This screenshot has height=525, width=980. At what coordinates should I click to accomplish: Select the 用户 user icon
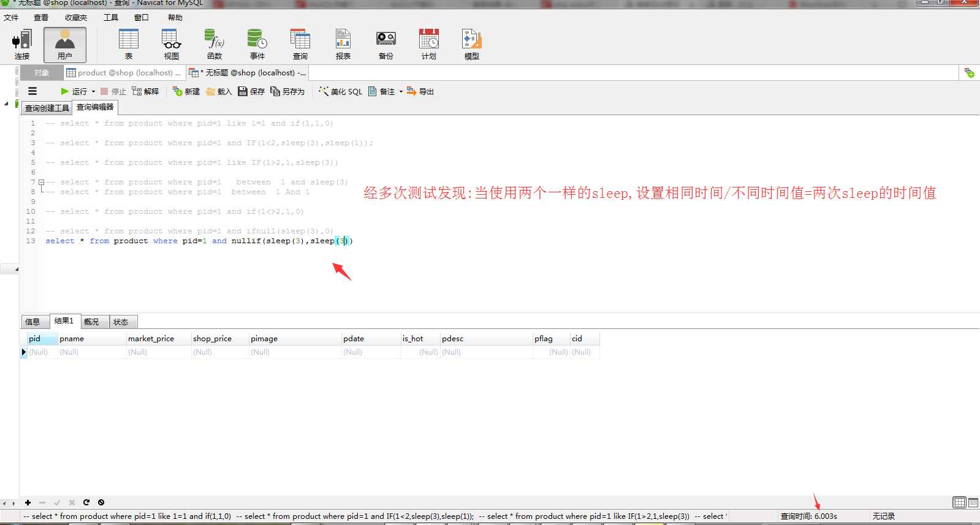65,45
